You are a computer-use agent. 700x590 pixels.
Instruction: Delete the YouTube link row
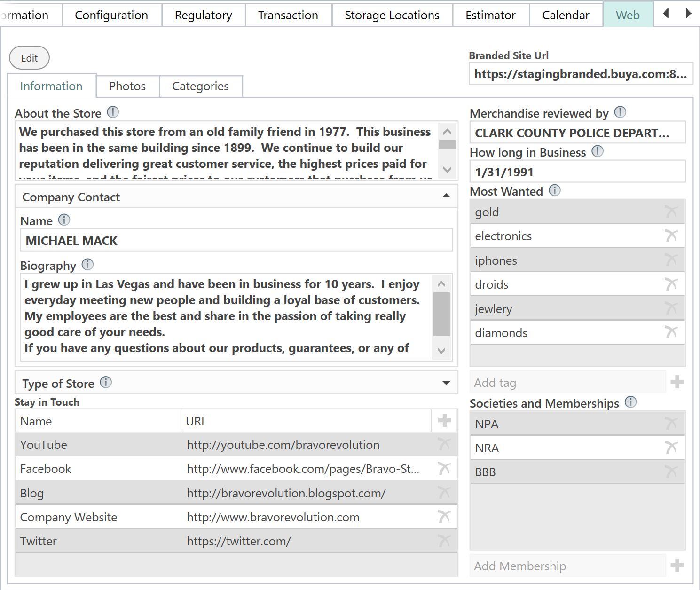[444, 444]
